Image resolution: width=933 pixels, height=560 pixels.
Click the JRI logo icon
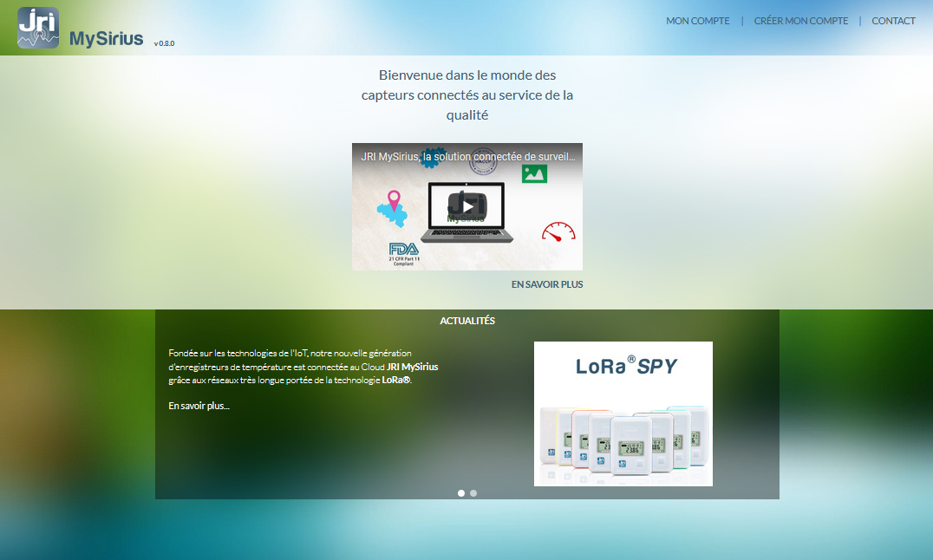[x=38, y=28]
